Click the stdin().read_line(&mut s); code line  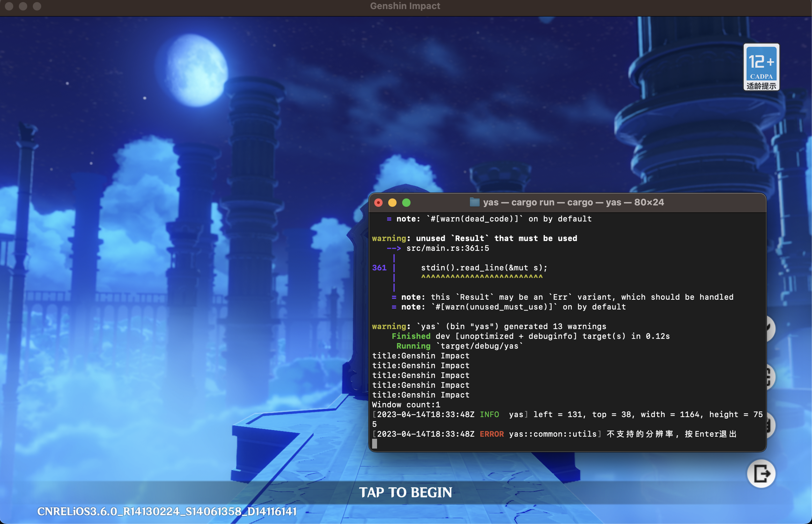484,268
